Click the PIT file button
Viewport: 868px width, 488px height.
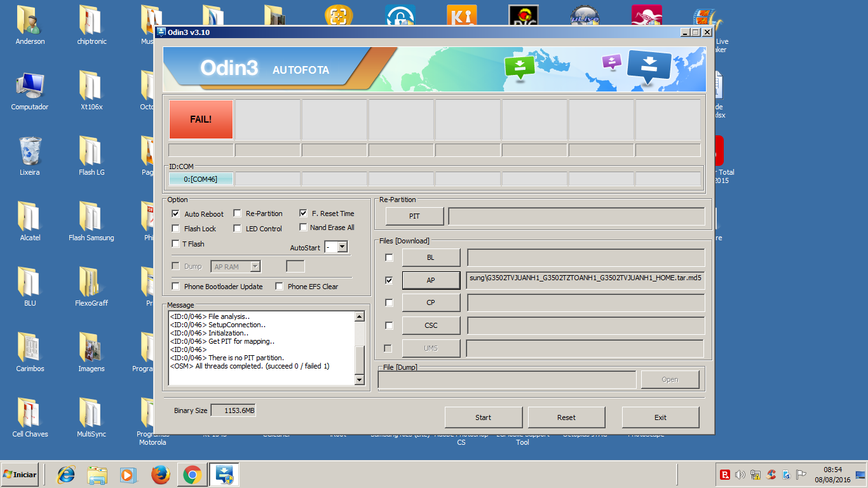[x=414, y=216]
